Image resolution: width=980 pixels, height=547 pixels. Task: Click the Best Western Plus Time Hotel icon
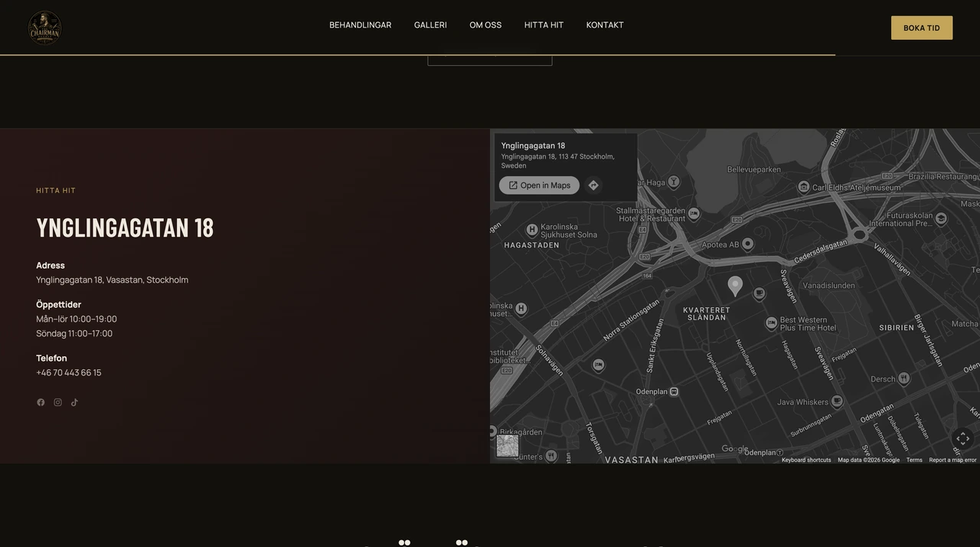coord(772,323)
